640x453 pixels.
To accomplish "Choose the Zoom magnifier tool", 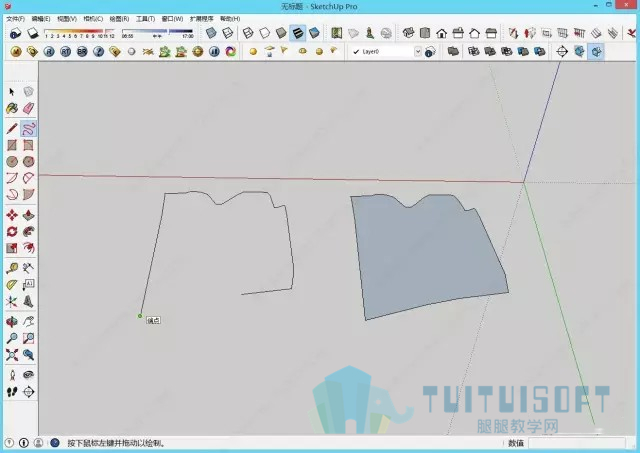I will click(x=12, y=338).
